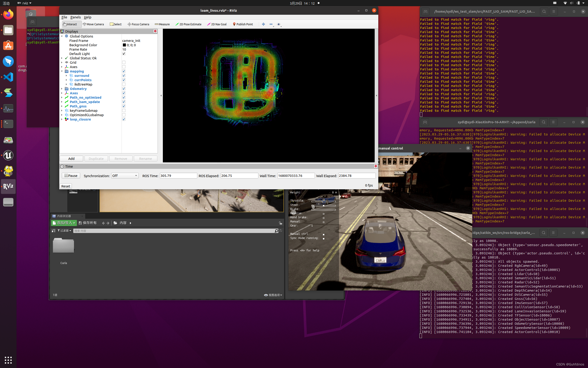Toggle the surround display checkbox
Screen dimensions: 588x368
tap(124, 75)
